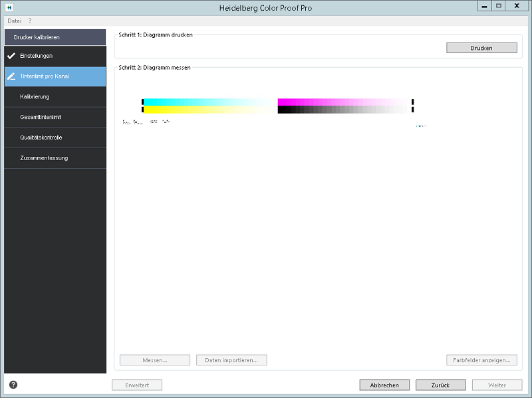Viewport: 532px width, 398px height.
Task: Click the magenta gradient strip
Action: [342, 102]
